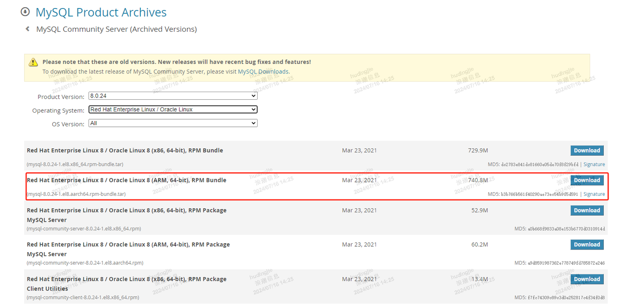This screenshot has width=644, height=304.
Task: Click Signature link for the x86 RPM Bundle
Action: [x=594, y=164]
